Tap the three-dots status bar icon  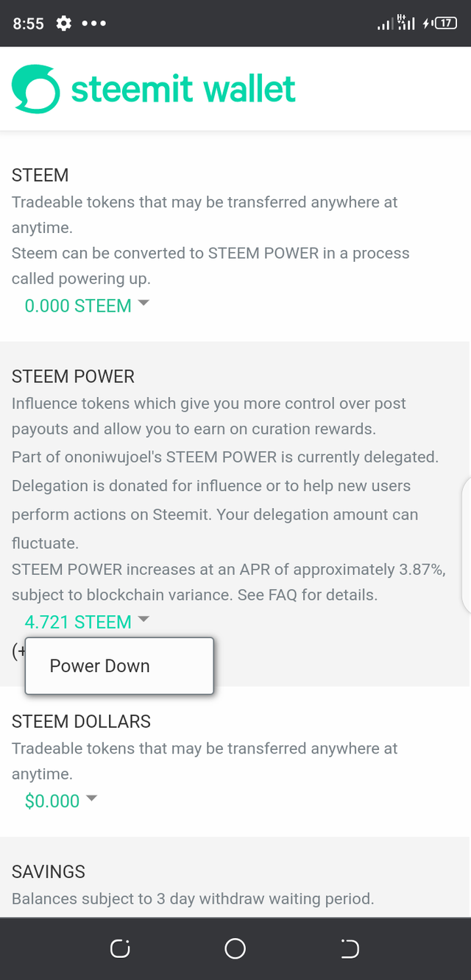click(x=94, y=24)
